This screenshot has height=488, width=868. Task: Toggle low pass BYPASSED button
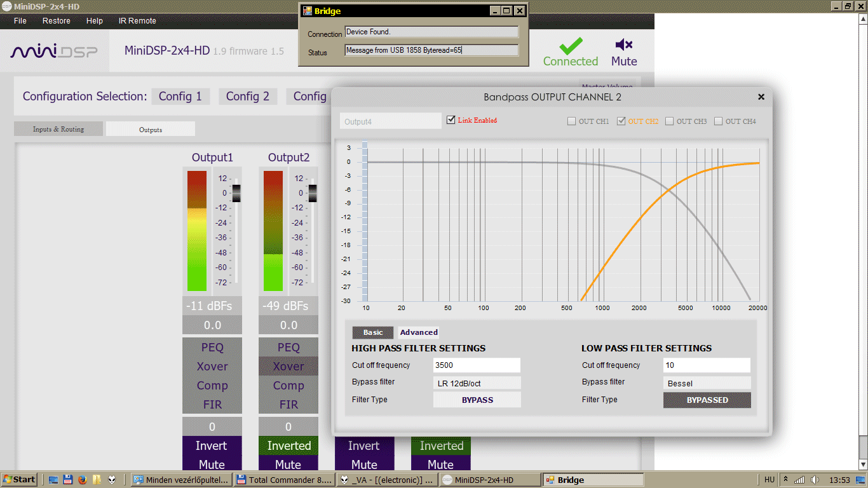click(x=707, y=400)
